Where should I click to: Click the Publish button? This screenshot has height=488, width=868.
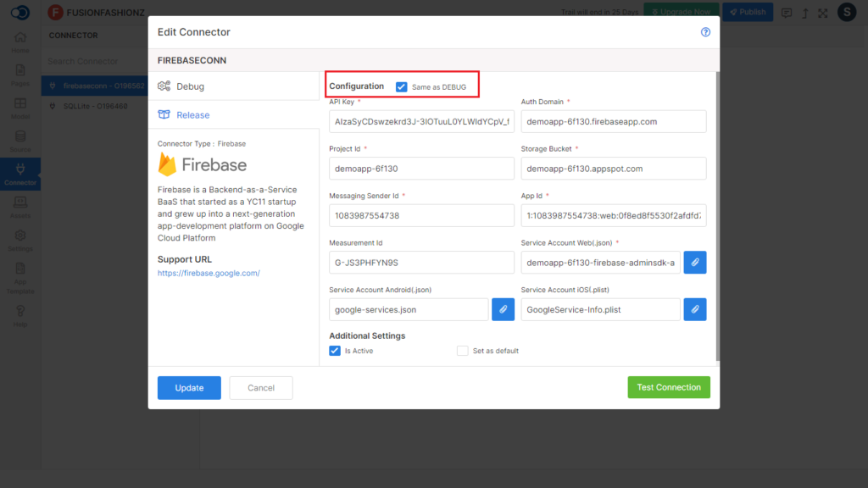[748, 12]
